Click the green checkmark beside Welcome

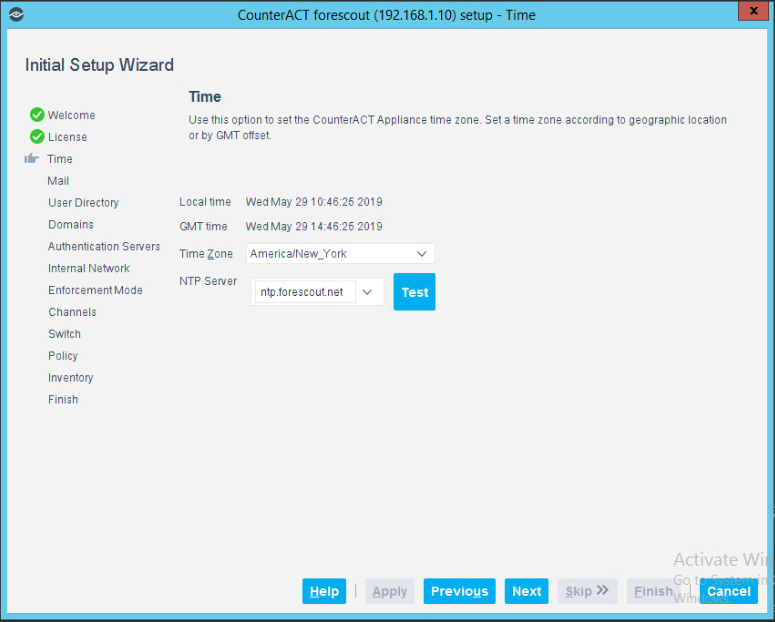[x=37, y=115]
